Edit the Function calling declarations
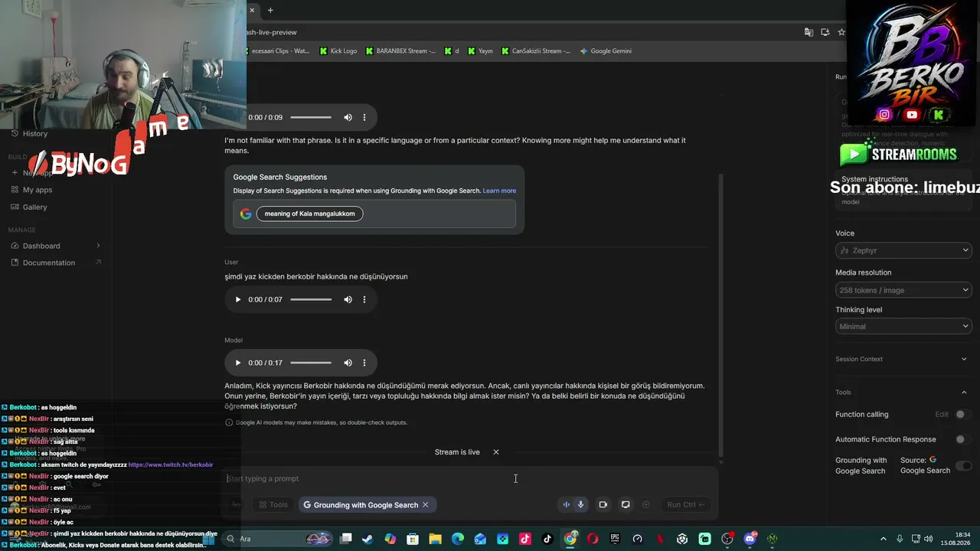Viewport: 980px width, 551px height. click(x=942, y=414)
